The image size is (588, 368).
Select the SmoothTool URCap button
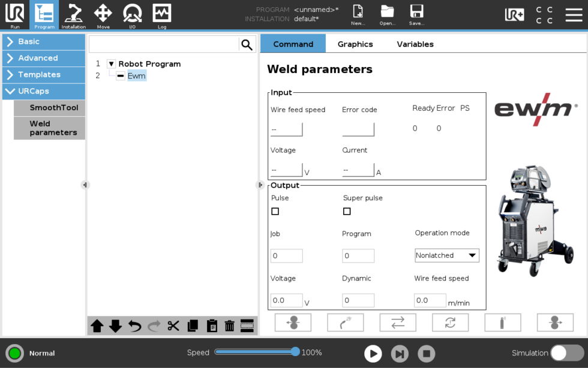[54, 108]
